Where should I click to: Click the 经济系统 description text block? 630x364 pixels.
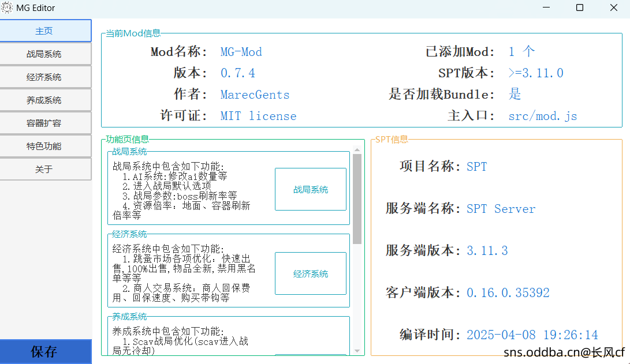184,273
